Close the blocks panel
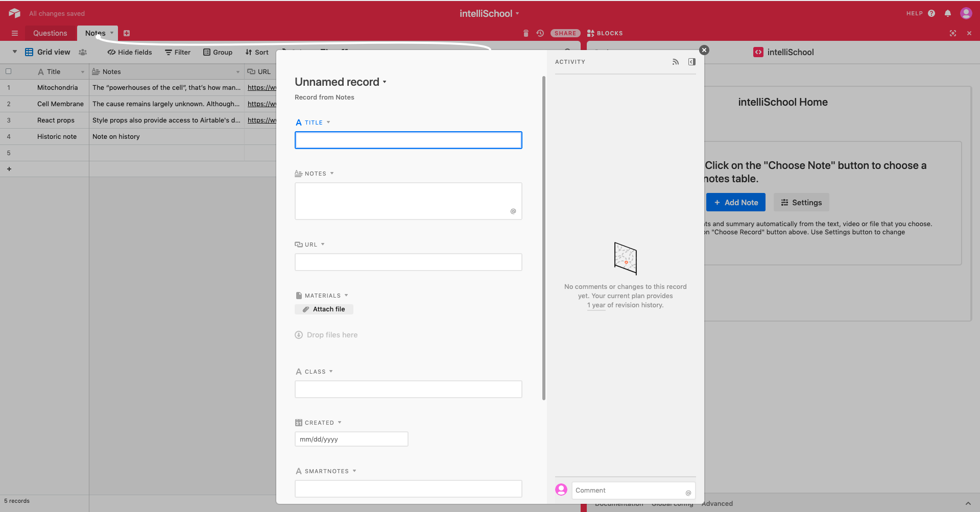980x512 pixels. point(969,33)
